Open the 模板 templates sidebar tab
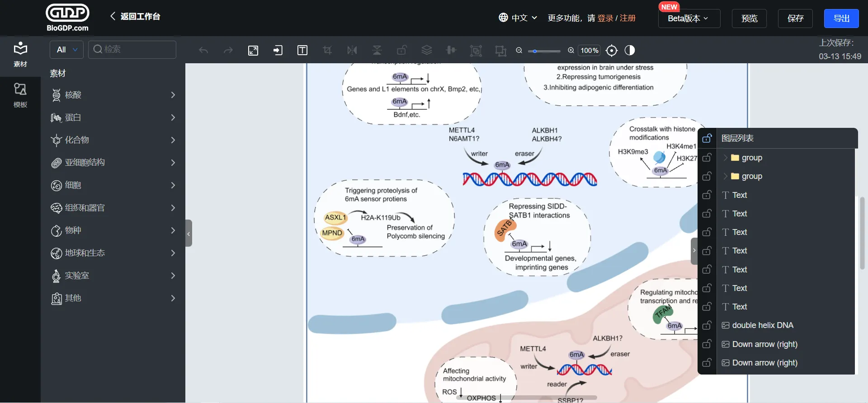The height and width of the screenshot is (403, 868). click(x=20, y=95)
